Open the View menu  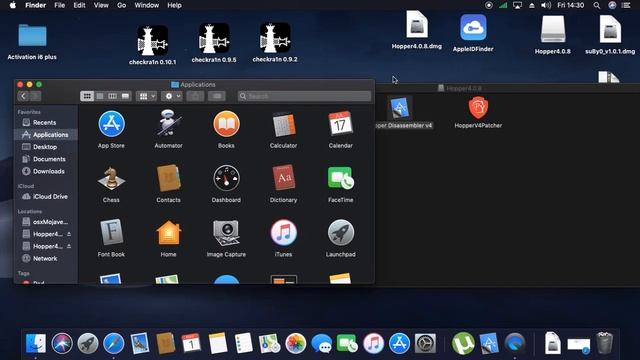tap(101, 5)
